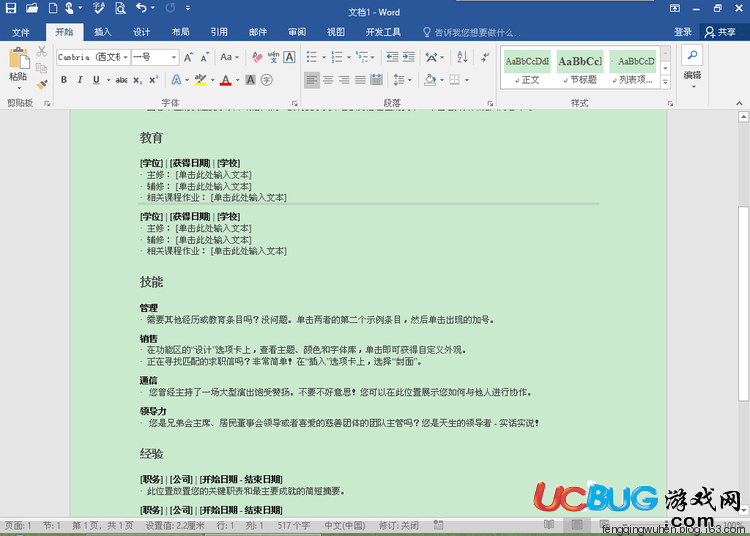Apply the 列表项 style
Image resolution: width=750 pixels, height=536 pixels.
point(633,68)
